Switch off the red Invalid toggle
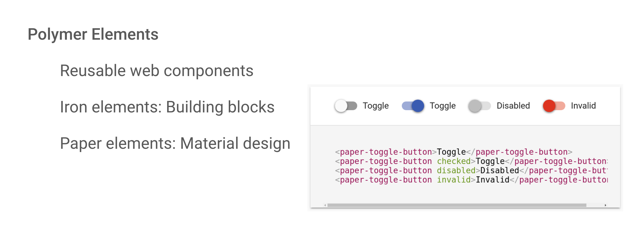Image resolution: width=644 pixels, height=232 pixels. point(554,106)
